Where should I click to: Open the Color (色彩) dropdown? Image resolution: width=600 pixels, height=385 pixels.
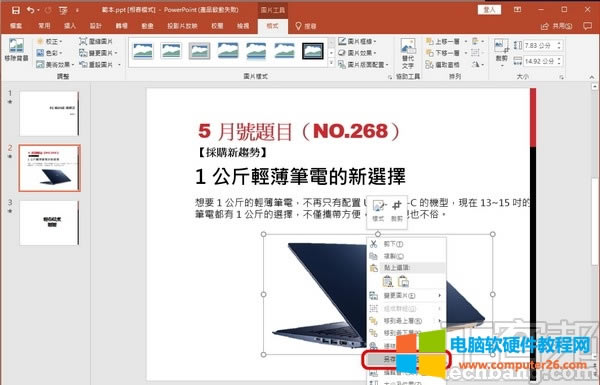(x=49, y=53)
